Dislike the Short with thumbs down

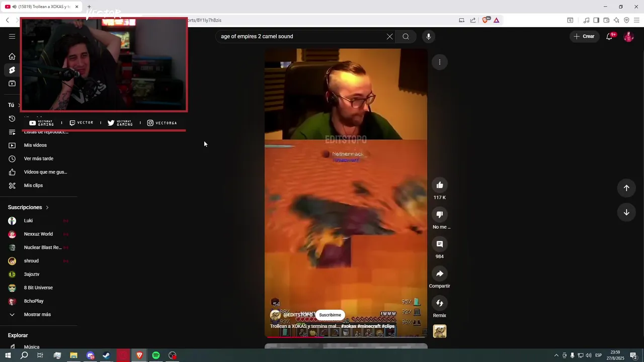tap(440, 215)
